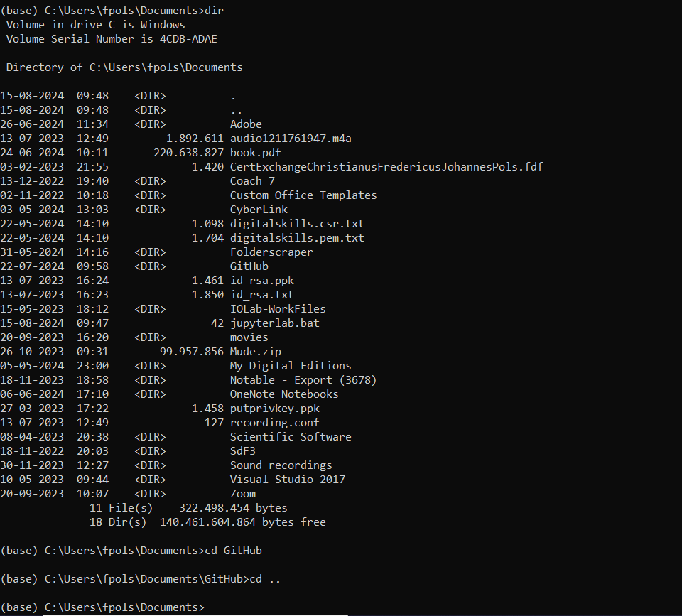Click the IOLab-WorkFiles directory name
682x616 pixels.
(x=278, y=309)
